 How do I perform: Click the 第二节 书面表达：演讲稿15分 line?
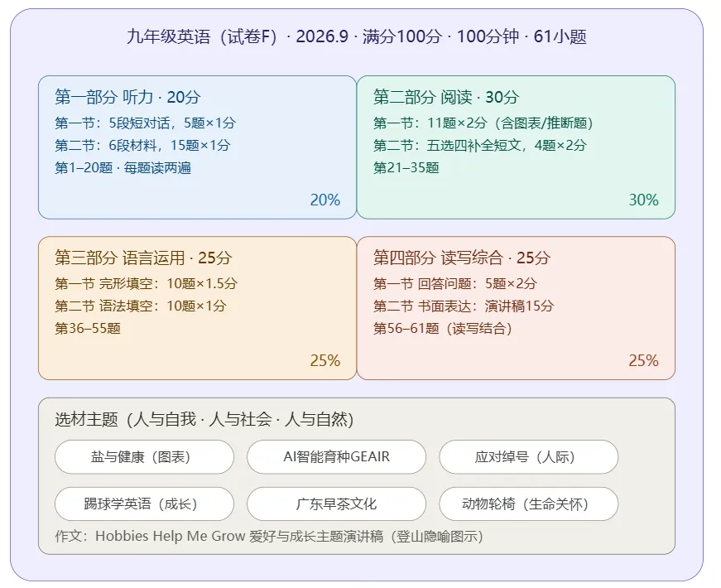coord(464,306)
